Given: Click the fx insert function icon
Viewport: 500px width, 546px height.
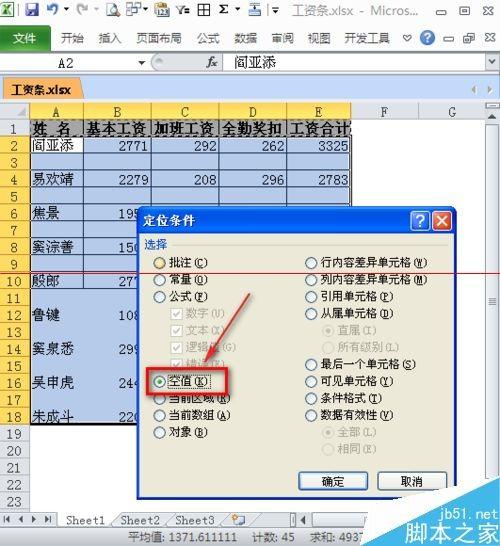Looking at the screenshot, I should click(x=211, y=63).
